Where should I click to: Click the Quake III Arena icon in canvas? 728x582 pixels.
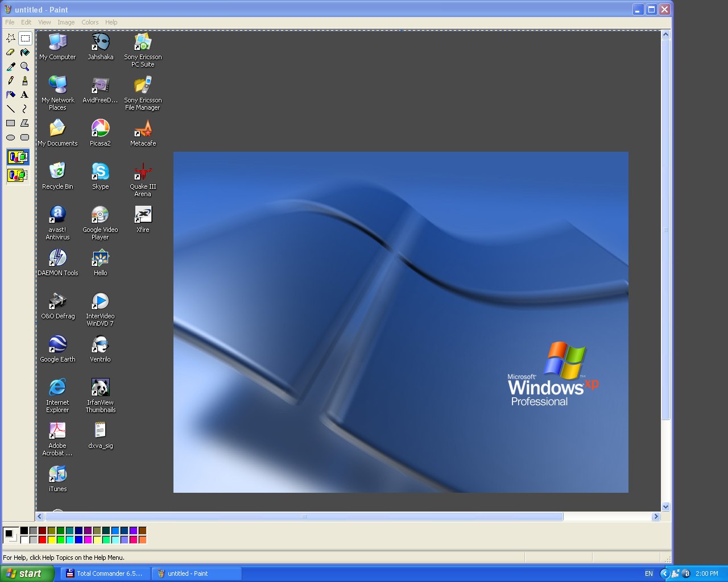pyautogui.click(x=143, y=179)
